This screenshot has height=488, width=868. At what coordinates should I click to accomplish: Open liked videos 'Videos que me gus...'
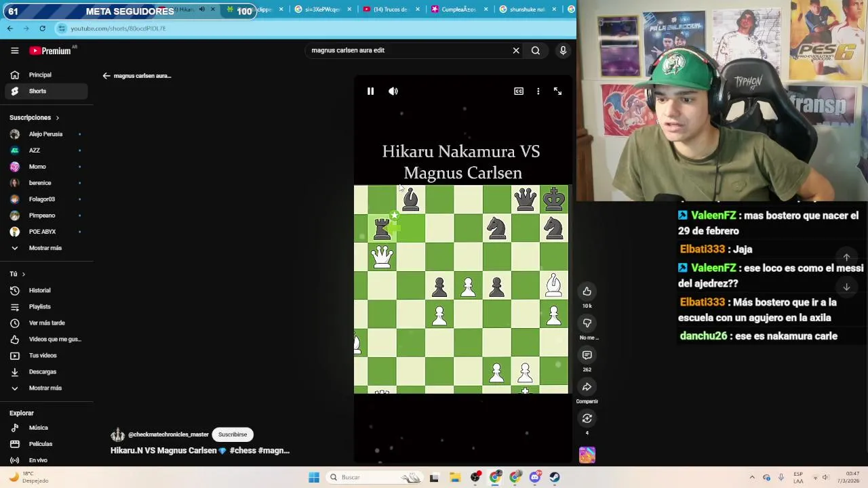click(46, 339)
